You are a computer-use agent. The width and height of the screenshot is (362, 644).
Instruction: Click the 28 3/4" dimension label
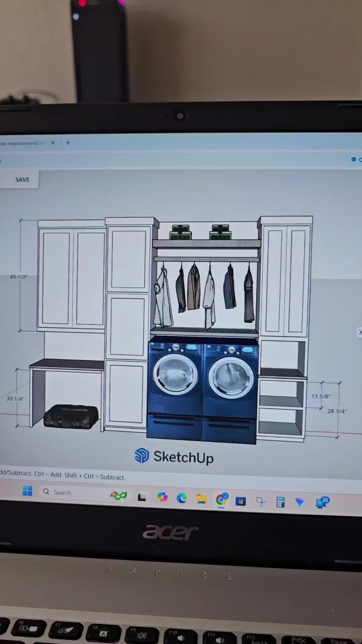pyautogui.click(x=337, y=411)
